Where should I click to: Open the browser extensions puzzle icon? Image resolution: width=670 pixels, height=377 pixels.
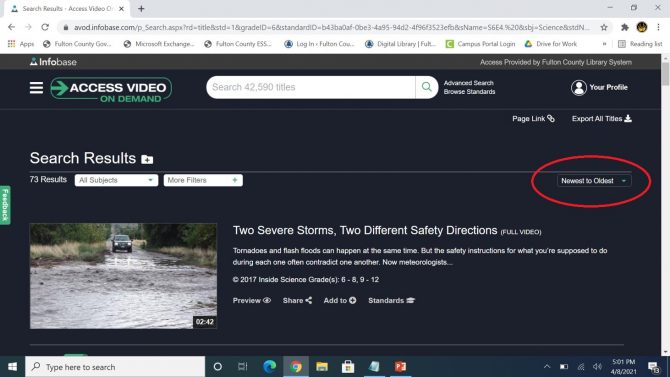[x=624, y=27]
